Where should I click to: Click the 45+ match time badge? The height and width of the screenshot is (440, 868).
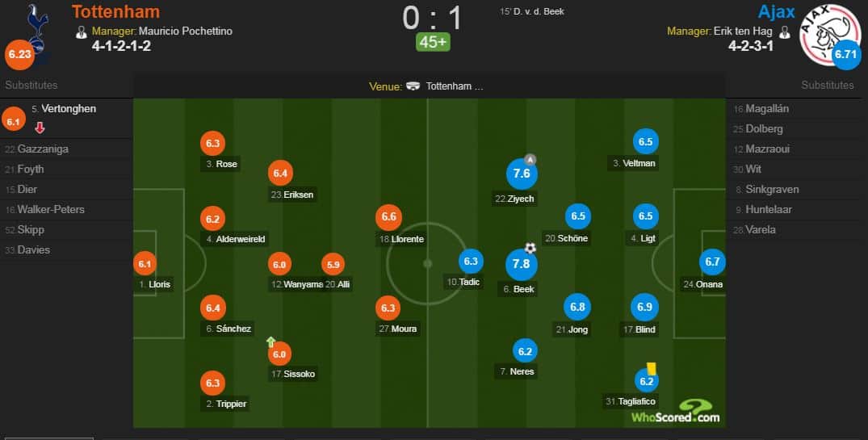[x=433, y=42]
